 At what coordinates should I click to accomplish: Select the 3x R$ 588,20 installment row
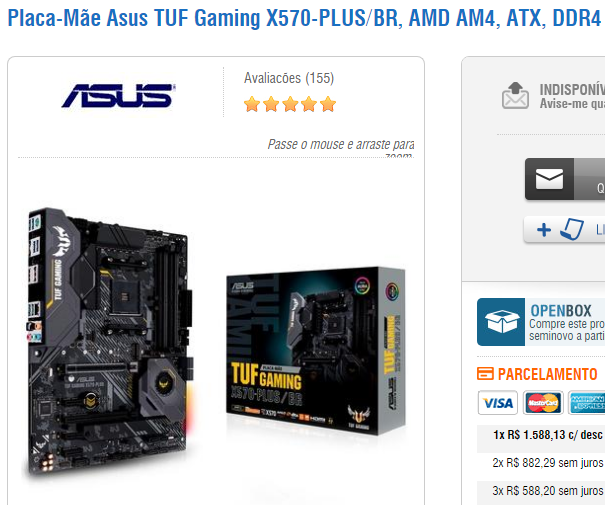(x=541, y=491)
